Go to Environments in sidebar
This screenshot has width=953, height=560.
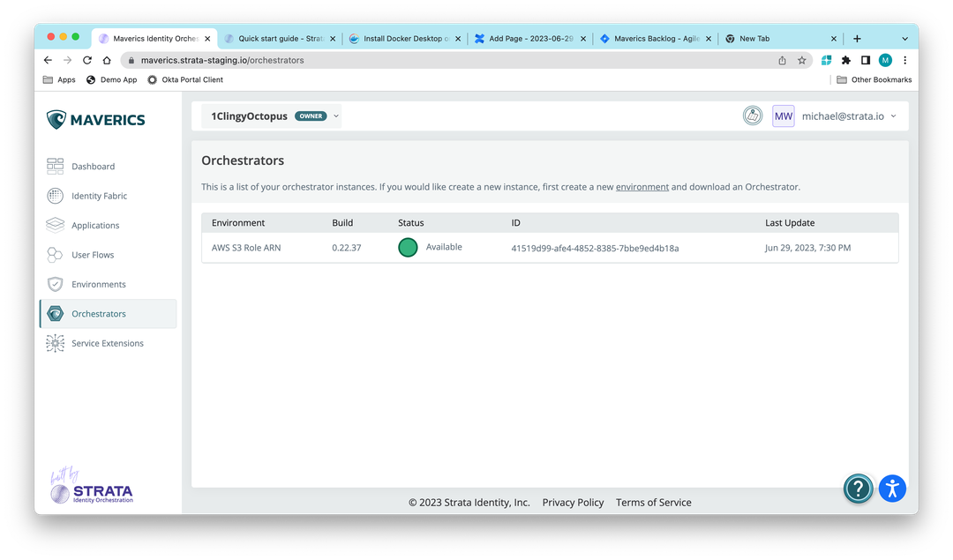(109, 284)
